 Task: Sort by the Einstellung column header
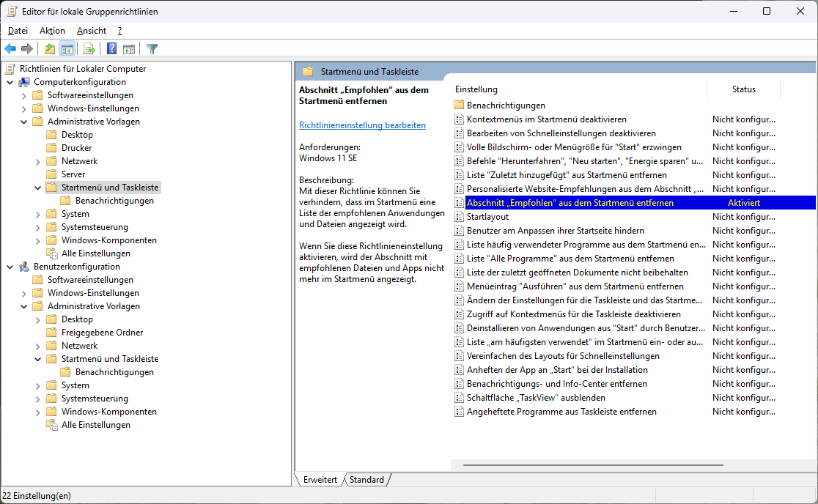(x=579, y=89)
